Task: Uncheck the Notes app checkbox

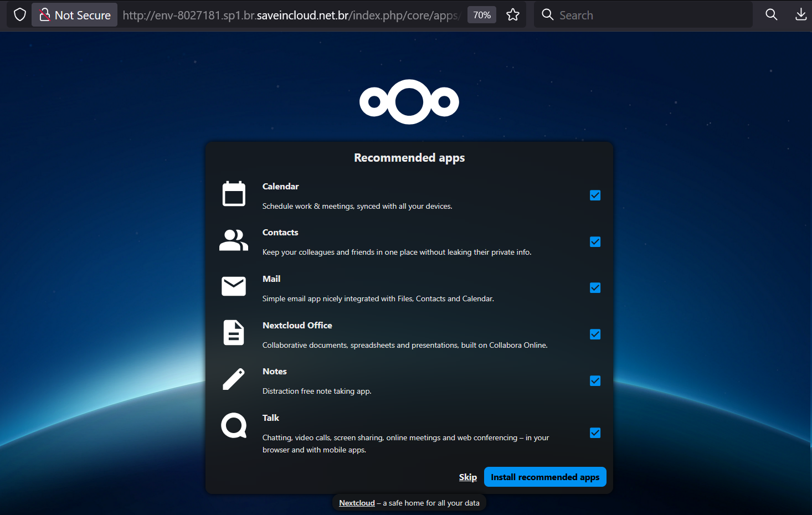Action: point(595,381)
